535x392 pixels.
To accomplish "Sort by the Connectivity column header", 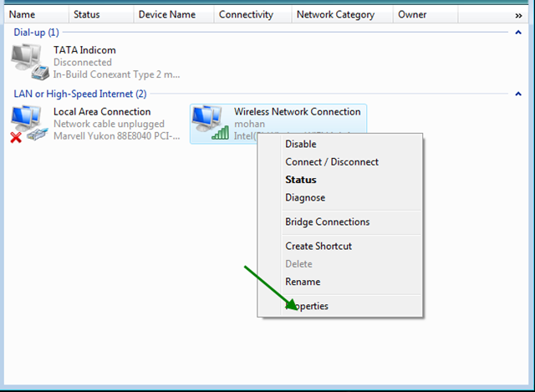I will (x=252, y=15).
